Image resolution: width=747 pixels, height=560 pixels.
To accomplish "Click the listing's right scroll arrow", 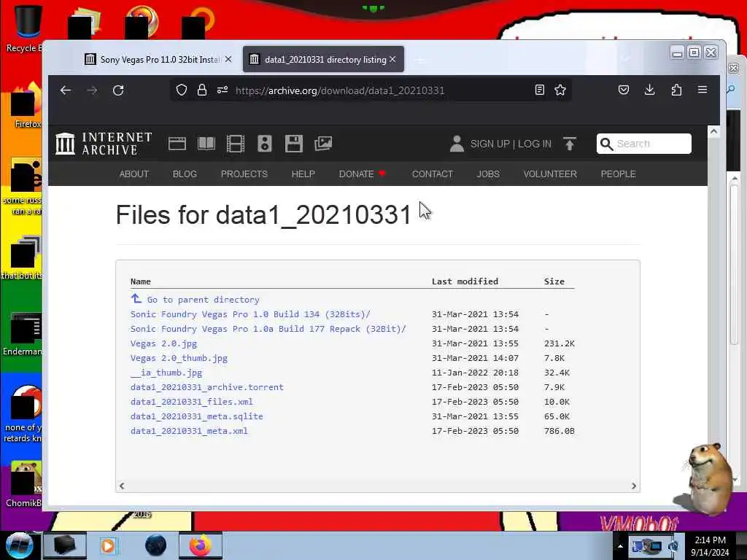I will click(x=634, y=486).
